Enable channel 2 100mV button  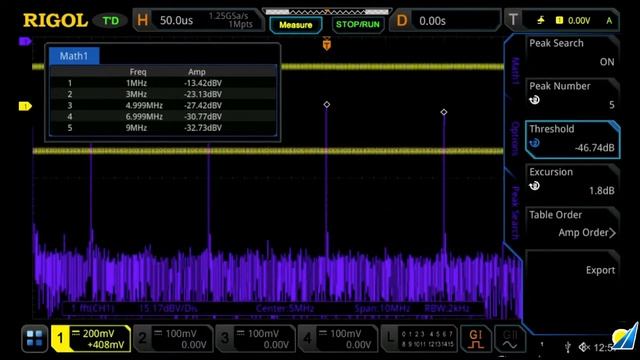(173, 339)
